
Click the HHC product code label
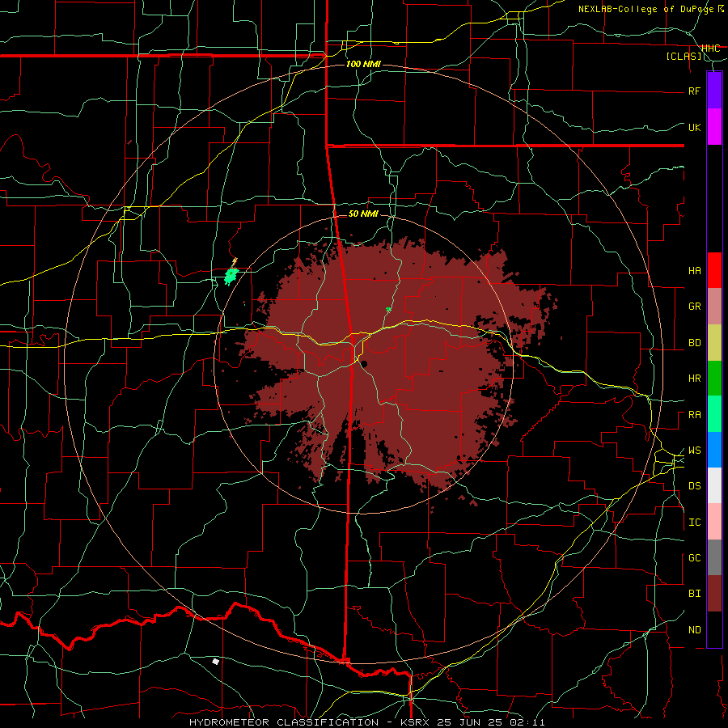point(711,49)
